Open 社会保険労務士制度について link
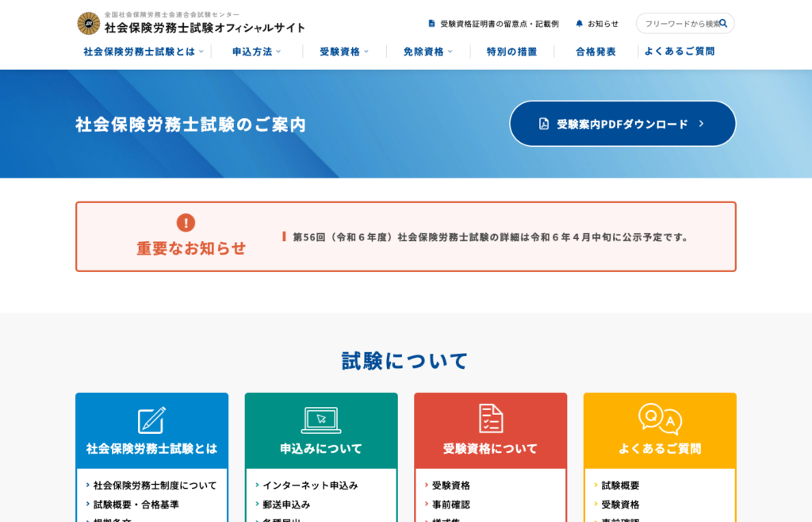812x522 pixels. click(155, 486)
